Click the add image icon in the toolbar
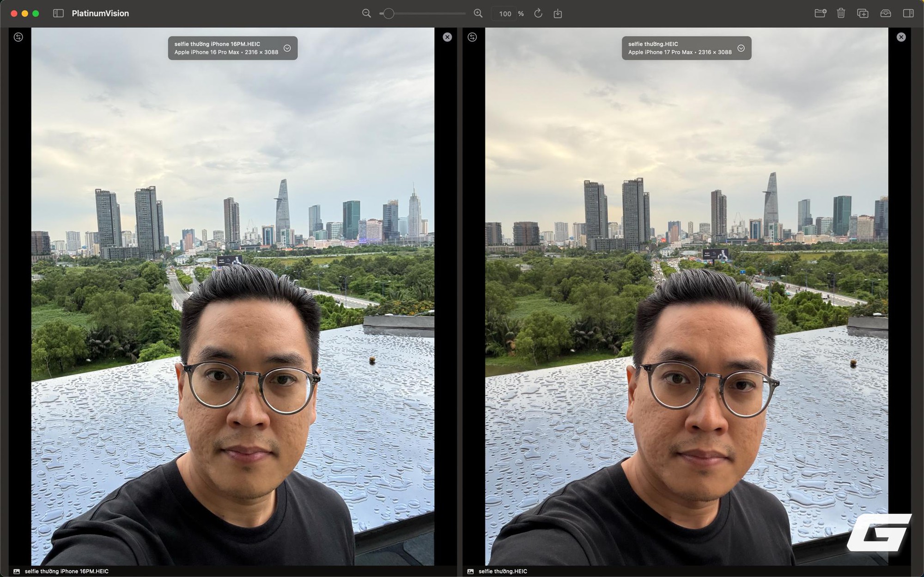924x577 pixels. click(863, 13)
